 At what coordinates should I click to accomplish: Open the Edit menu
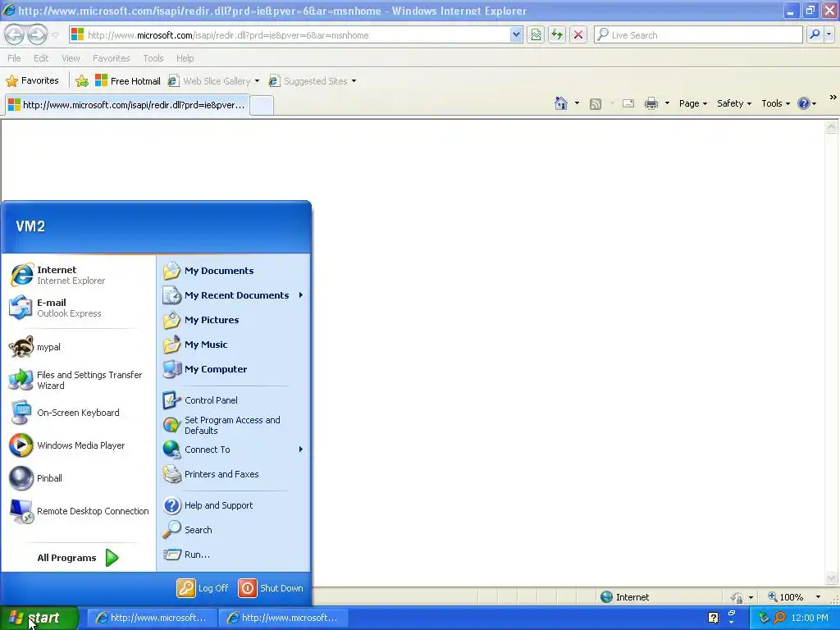point(41,58)
